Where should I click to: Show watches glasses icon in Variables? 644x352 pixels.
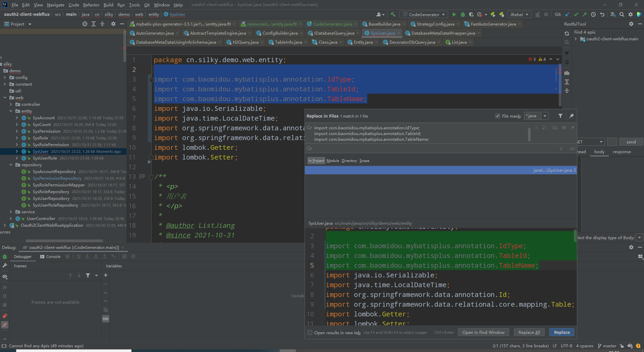click(106, 319)
